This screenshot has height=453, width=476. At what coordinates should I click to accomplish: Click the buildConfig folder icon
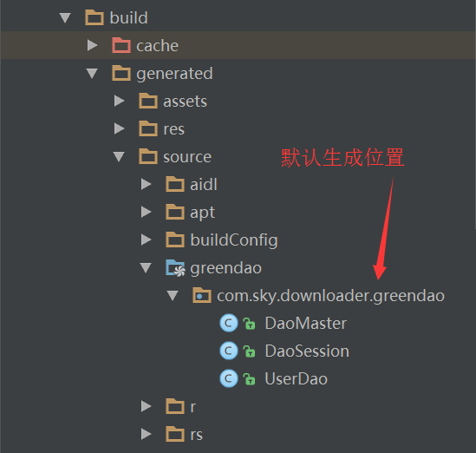click(175, 240)
